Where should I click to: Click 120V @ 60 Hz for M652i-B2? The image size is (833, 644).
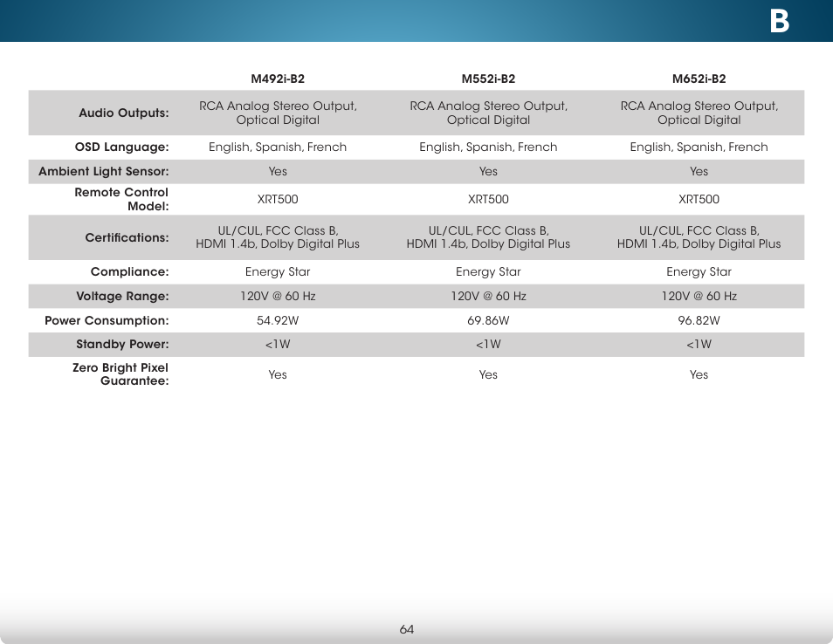pos(699,296)
